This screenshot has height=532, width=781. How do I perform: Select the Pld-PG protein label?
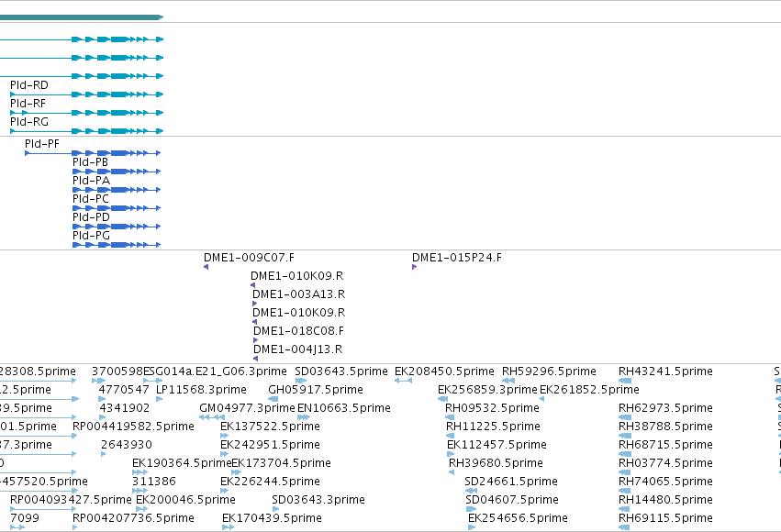(91, 236)
